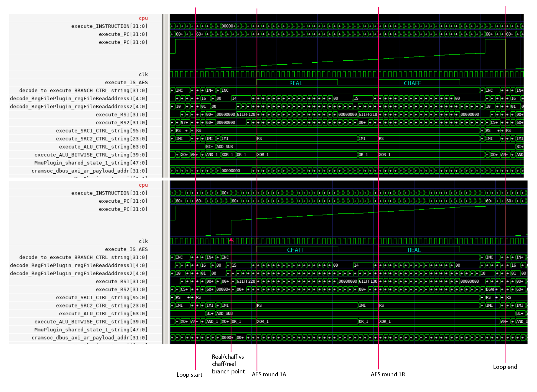Image resolution: width=537 pixels, height=392 pixels.
Task: Select cramsoc_dbus_axi_ar_payload_addr in the top panel
Action: coord(89,171)
